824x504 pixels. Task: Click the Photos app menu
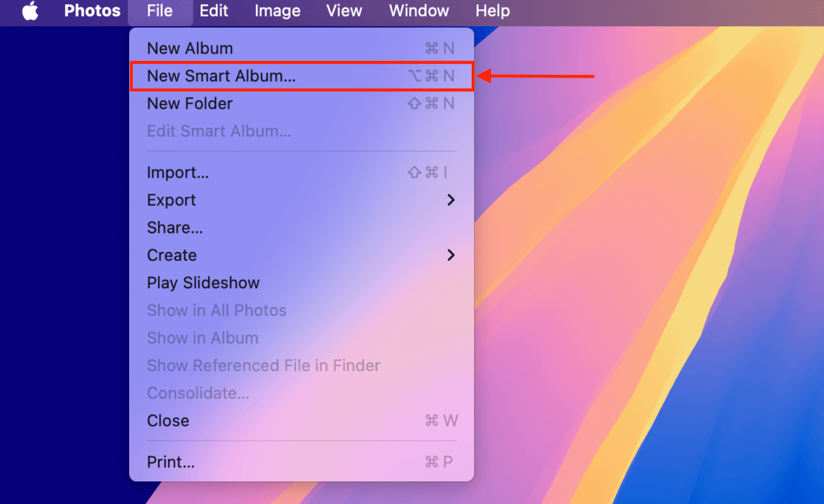pyautogui.click(x=92, y=12)
